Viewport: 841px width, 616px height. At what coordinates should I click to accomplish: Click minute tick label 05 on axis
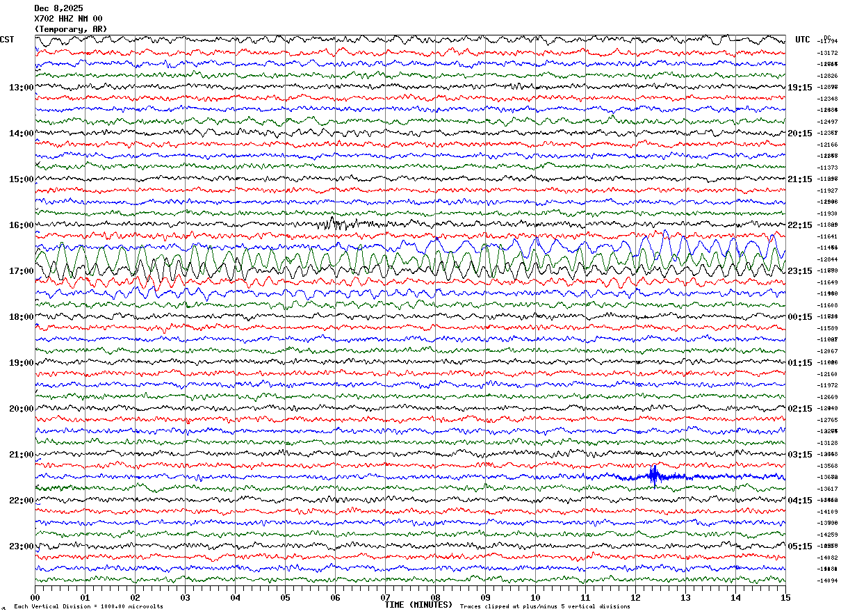click(x=285, y=597)
